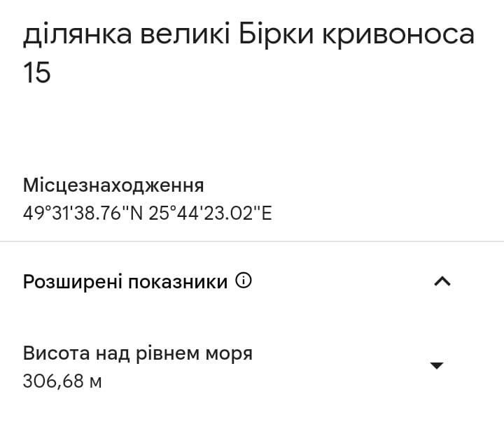
Task: Click the number 15 in the title
Action: (x=36, y=72)
